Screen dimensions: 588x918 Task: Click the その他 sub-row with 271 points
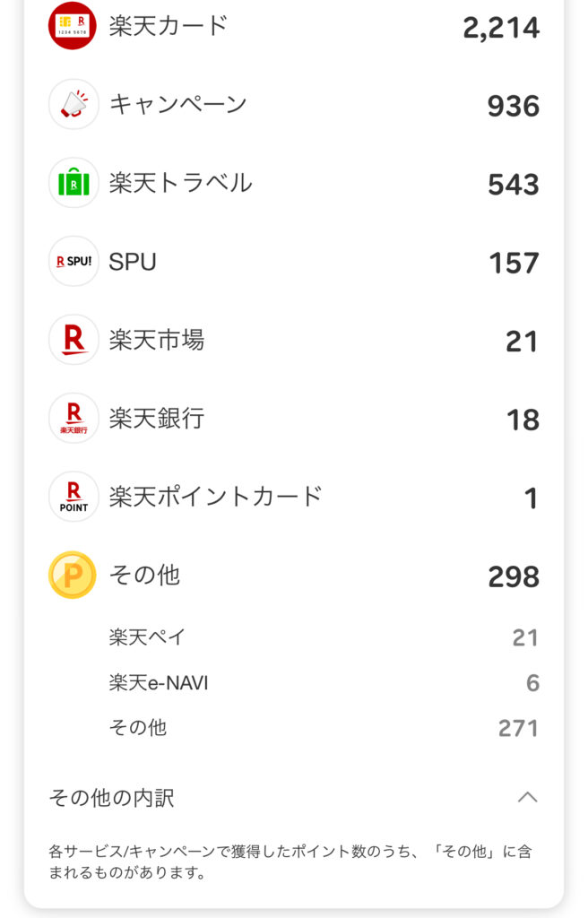point(294,729)
